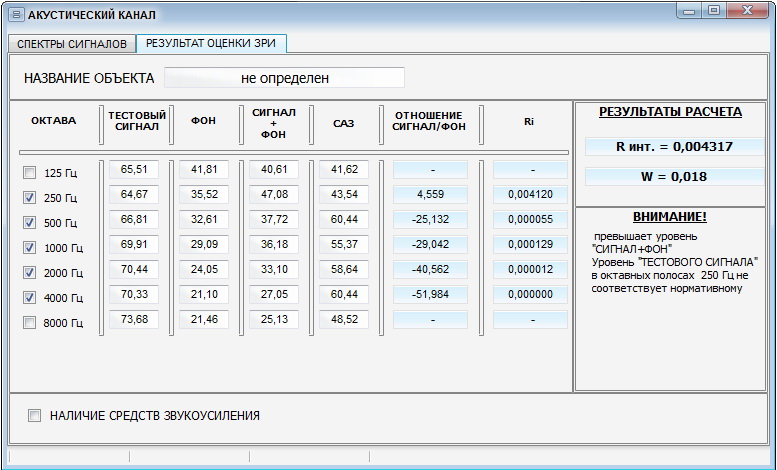Image resolution: width=777 pixels, height=470 pixels.
Task: Switch to СПЕКТРЫ СИГНАЛОВ tab
Action: (x=72, y=44)
